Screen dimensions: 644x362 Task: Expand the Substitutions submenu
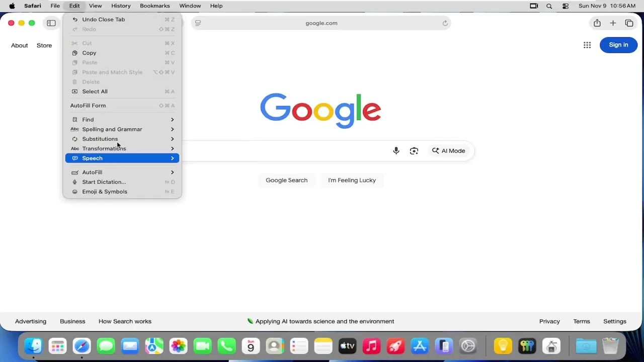tap(122, 139)
